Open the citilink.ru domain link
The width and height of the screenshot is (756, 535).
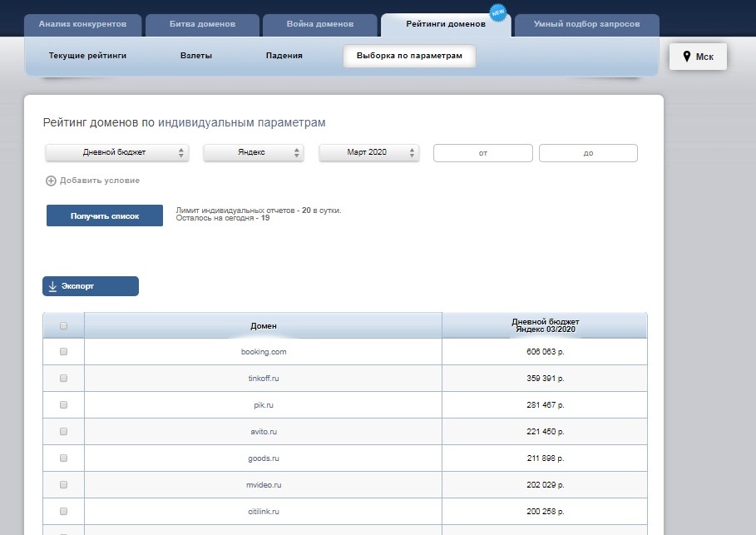coord(264,511)
